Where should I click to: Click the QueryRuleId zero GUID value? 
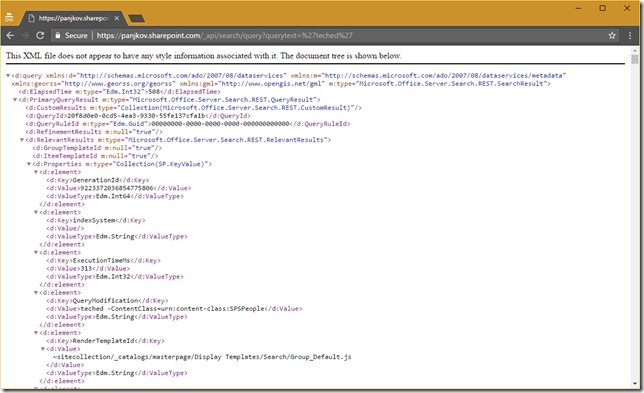[221, 124]
